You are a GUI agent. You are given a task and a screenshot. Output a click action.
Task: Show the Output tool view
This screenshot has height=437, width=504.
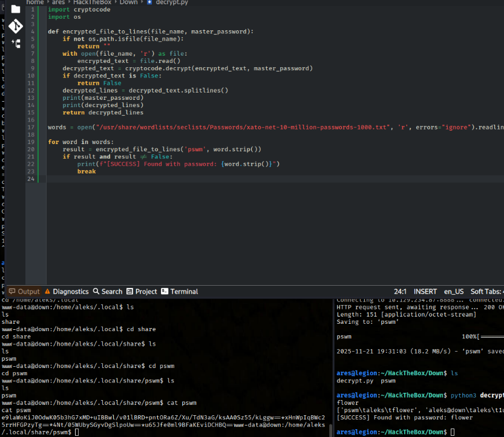click(x=24, y=291)
